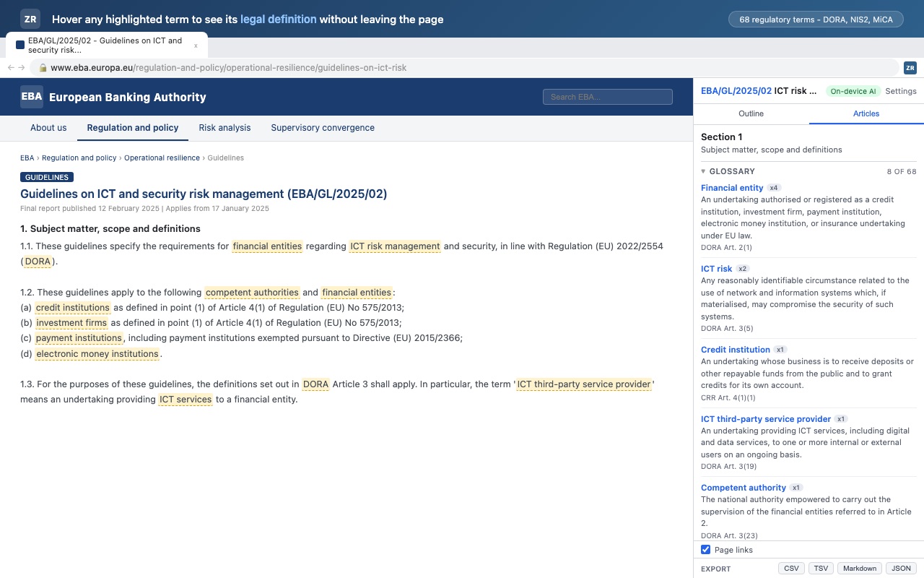The image size is (924, 578).
Task: Click the 68 regulatory terms pill
Action: click(x=816, y=20)
